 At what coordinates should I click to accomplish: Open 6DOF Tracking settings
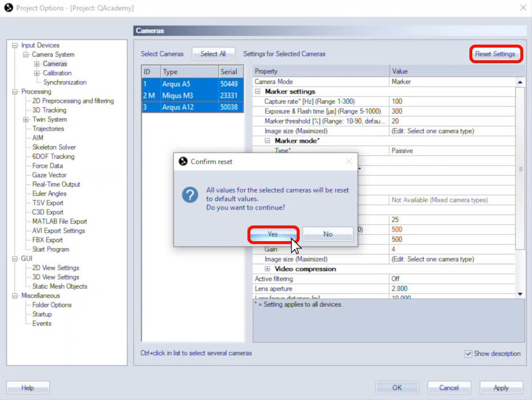point(53,157)
